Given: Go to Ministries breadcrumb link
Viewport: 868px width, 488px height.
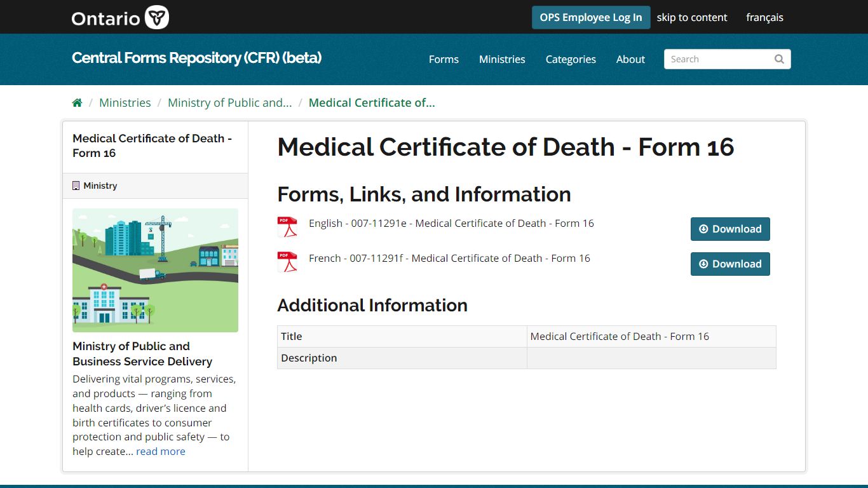Looking at the screenshot, I should click(x=125, y=103).
